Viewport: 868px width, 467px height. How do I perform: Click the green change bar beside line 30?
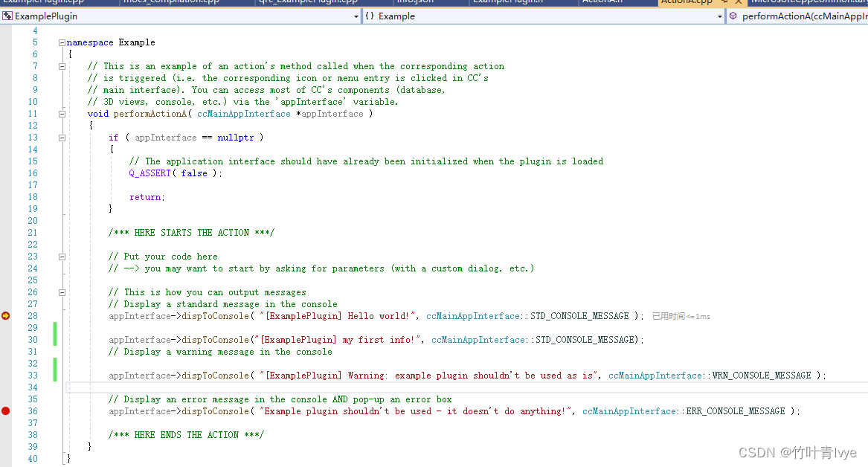[54, 339]
